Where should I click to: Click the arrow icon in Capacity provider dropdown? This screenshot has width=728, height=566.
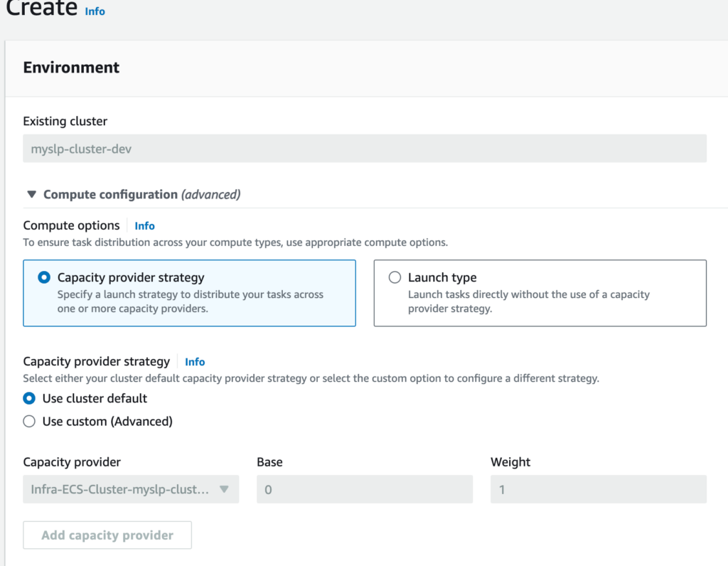click(x=224, y=489)
